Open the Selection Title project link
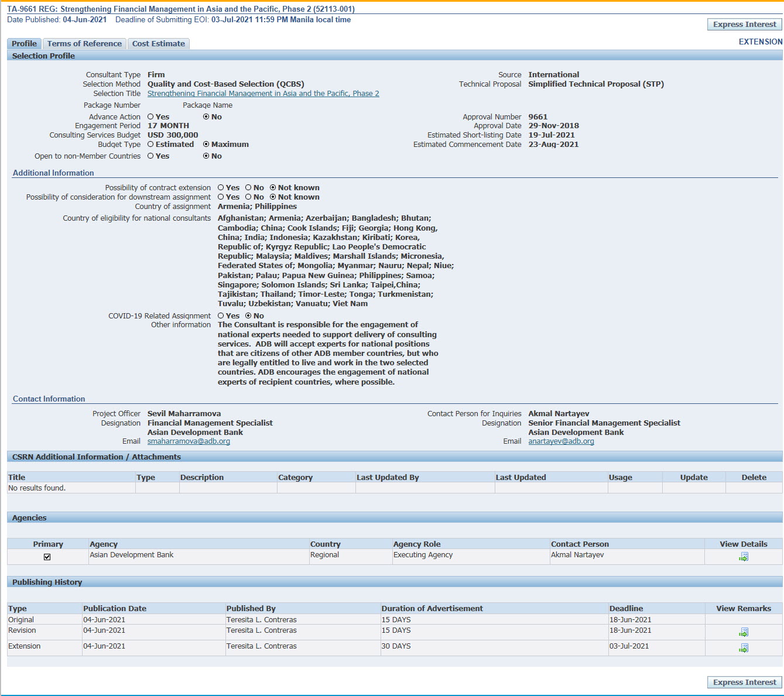Image resolution: width=784 pixels, height=696 pixels. [263, 94]
